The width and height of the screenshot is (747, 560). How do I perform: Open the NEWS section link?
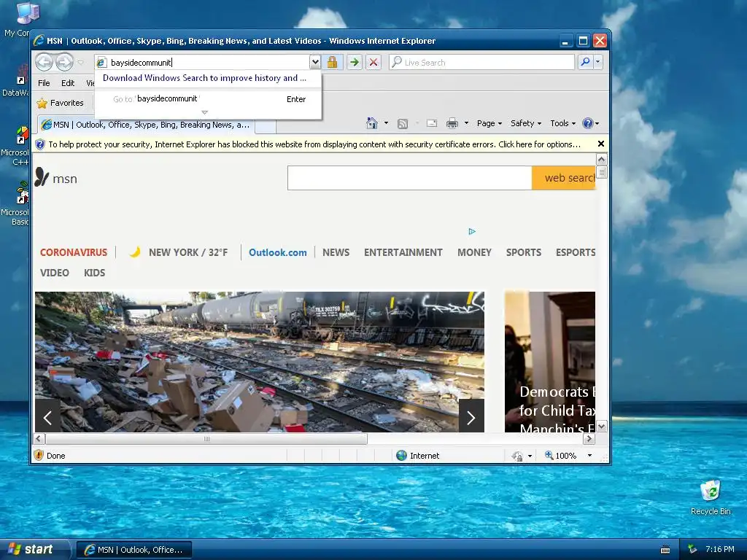336,252
